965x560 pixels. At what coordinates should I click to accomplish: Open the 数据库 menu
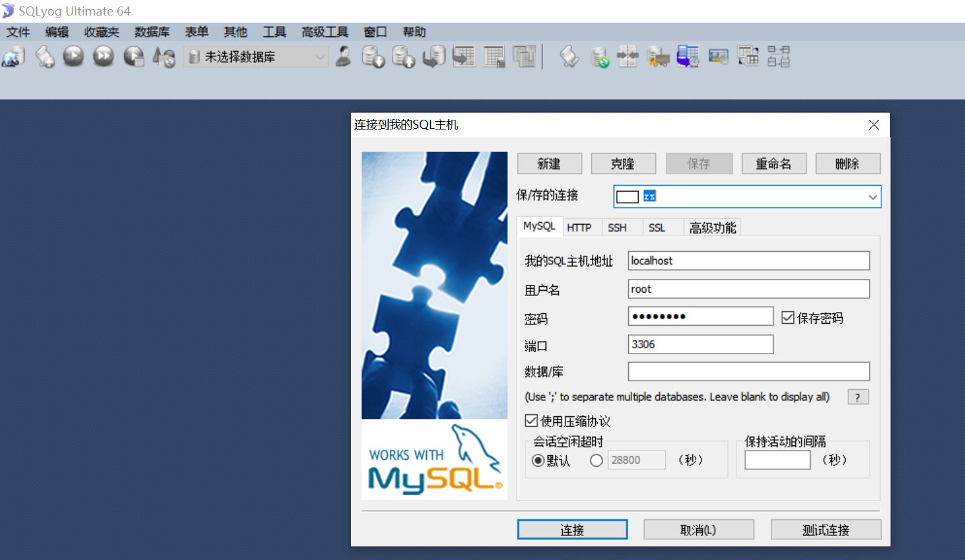click(152, 32)
